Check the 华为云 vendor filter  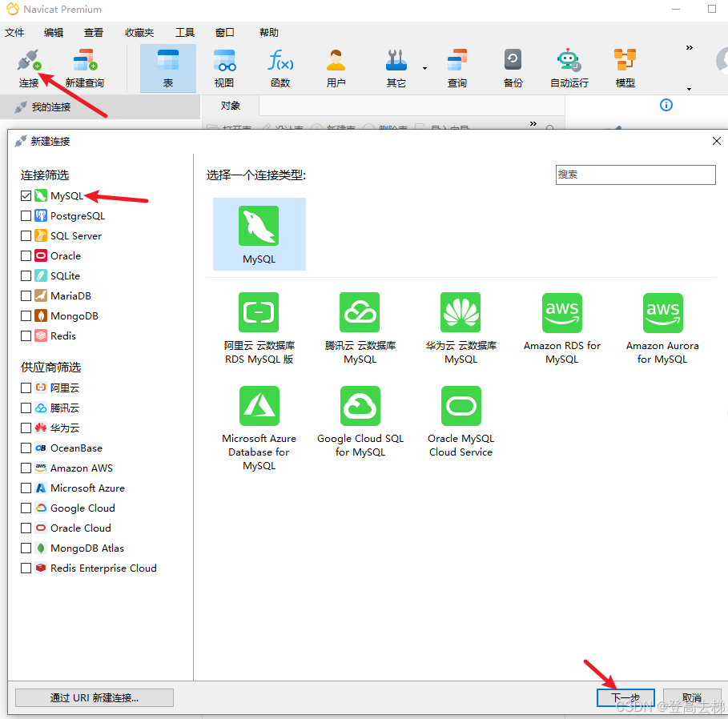26,428
